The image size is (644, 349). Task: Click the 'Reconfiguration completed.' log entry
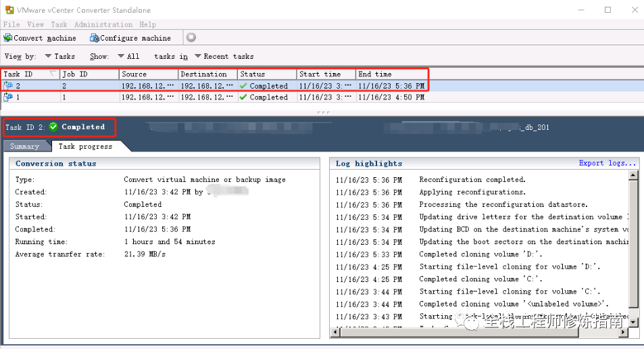pos(472,180)
